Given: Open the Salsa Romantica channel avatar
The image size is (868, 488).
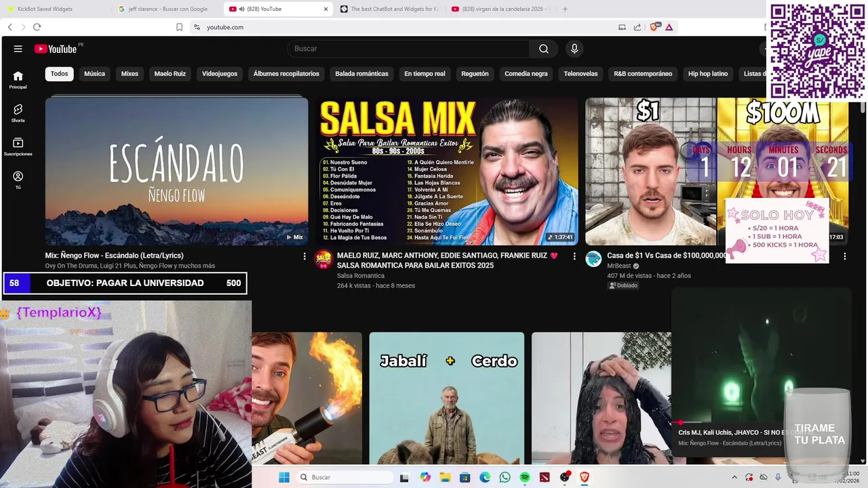Looking at the screenshot, I should [x=324, y=260].
